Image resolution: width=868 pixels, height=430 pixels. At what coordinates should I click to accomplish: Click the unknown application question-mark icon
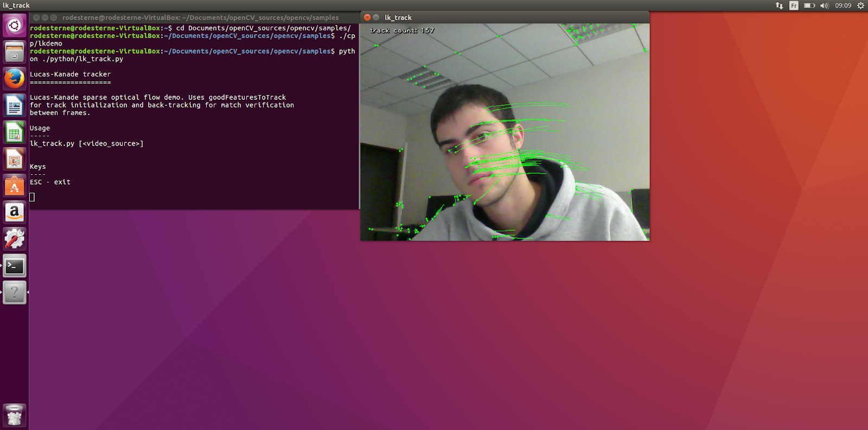pos(15,292)
